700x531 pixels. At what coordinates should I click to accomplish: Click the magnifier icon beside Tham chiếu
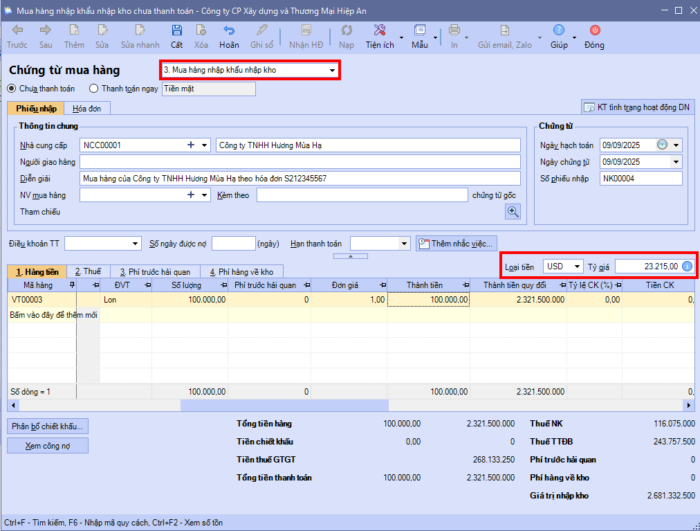tap(513, 211)
